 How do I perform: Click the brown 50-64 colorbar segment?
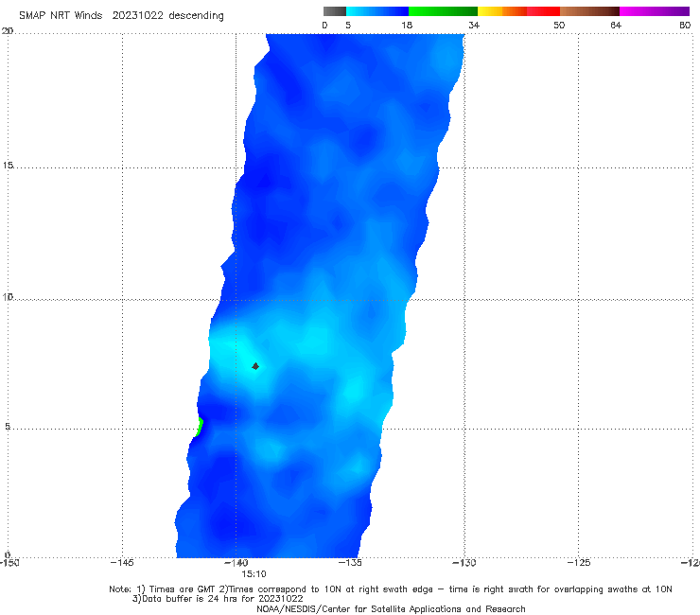pos(589,11)
